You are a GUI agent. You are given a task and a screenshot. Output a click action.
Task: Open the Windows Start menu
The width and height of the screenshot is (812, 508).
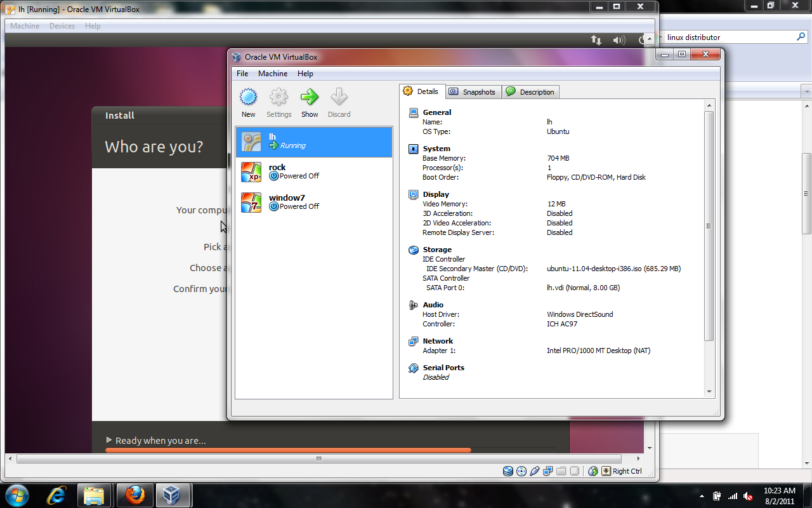pos(16,495)
